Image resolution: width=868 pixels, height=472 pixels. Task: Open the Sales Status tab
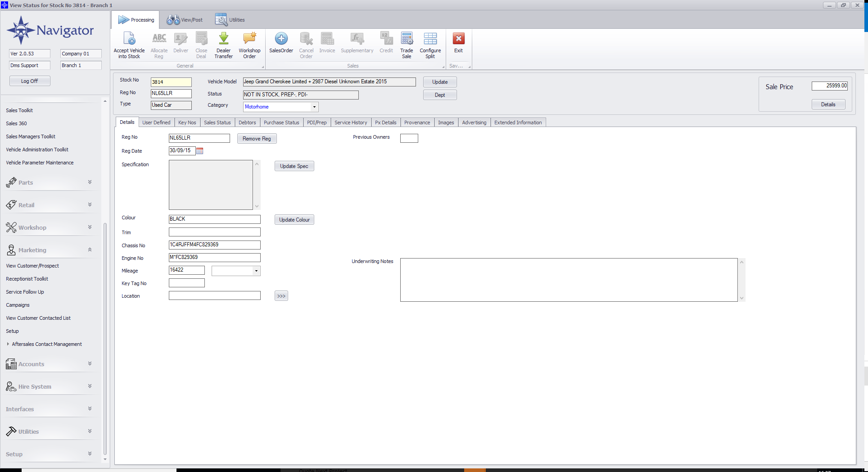[217, 123]
